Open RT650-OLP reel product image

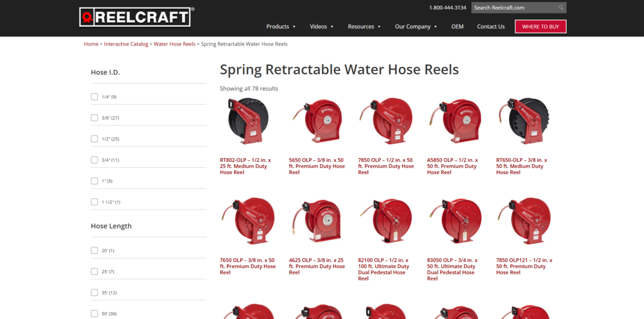[x=524, y=121]
